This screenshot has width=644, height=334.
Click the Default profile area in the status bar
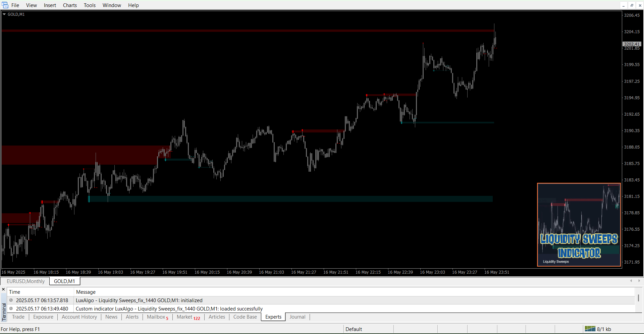[354, 329]
